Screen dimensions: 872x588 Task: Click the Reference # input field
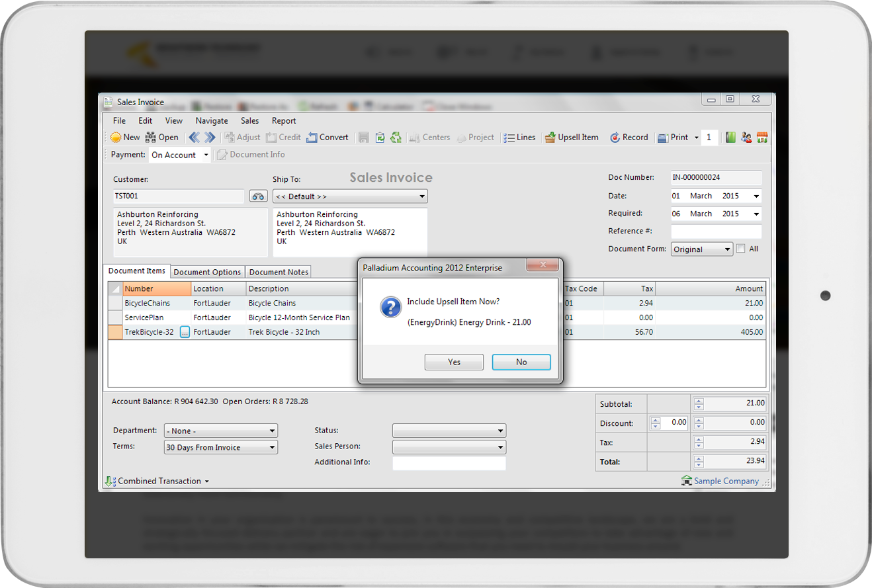(716, 231)
